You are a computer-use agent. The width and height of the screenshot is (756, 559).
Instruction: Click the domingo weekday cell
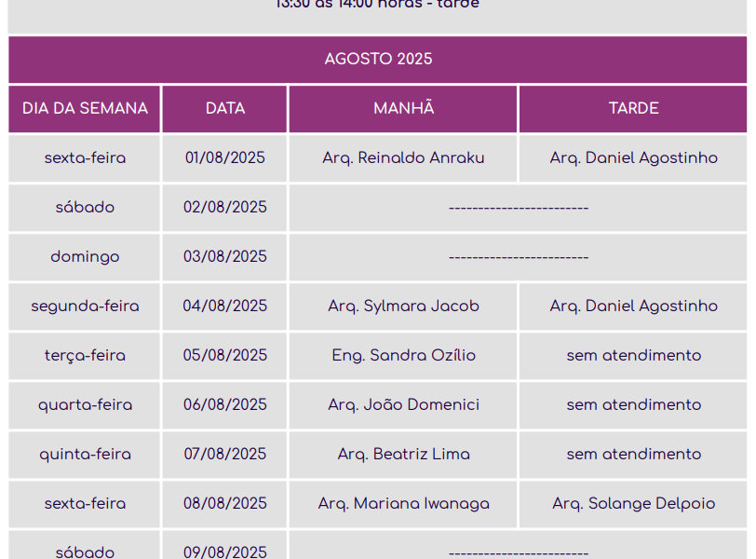[x=85, y=257]
